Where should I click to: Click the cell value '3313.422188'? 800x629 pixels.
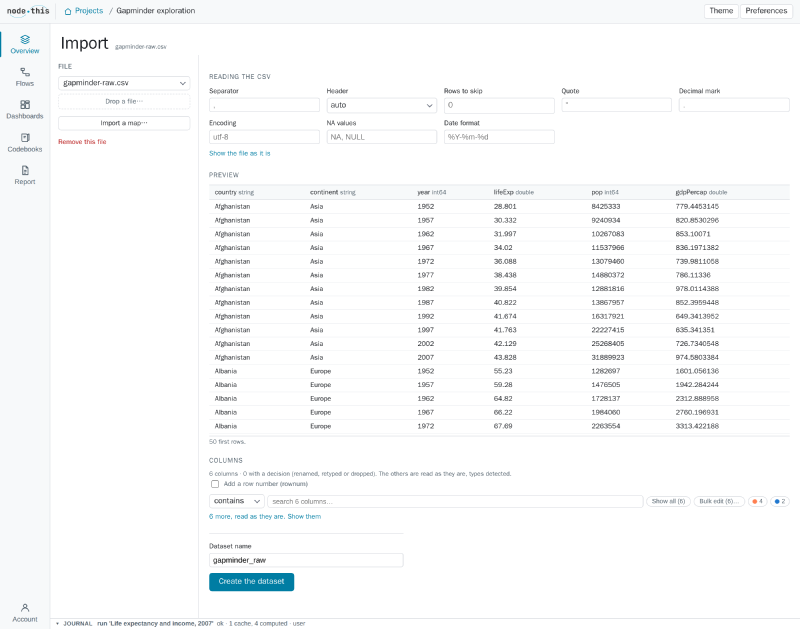pos(697,426)
